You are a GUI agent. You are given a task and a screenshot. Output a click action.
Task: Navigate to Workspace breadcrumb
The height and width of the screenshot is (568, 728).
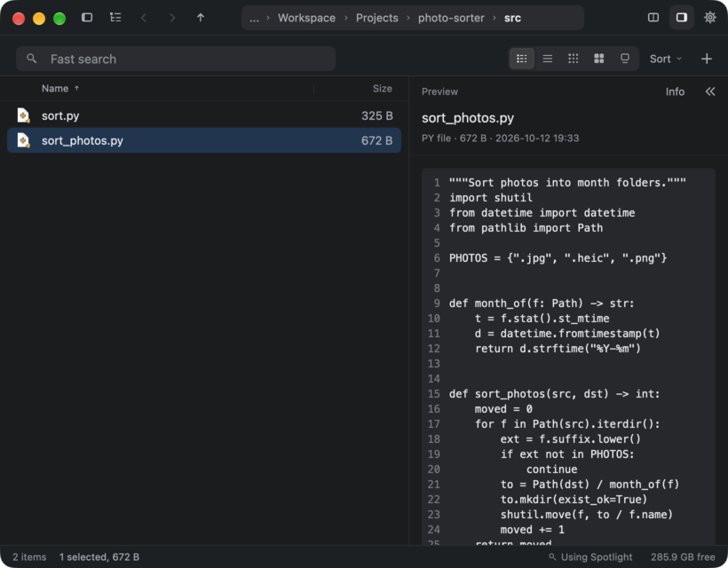[306, 18]
